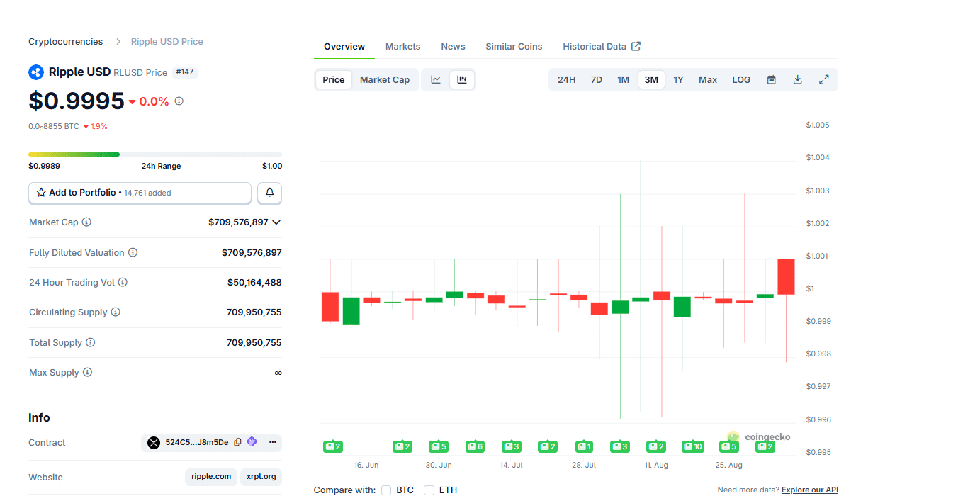Image resolution: width=980 pixels, height=496 pixels.
Task: Expand the Market Cap details chevron
Action: 276,222
